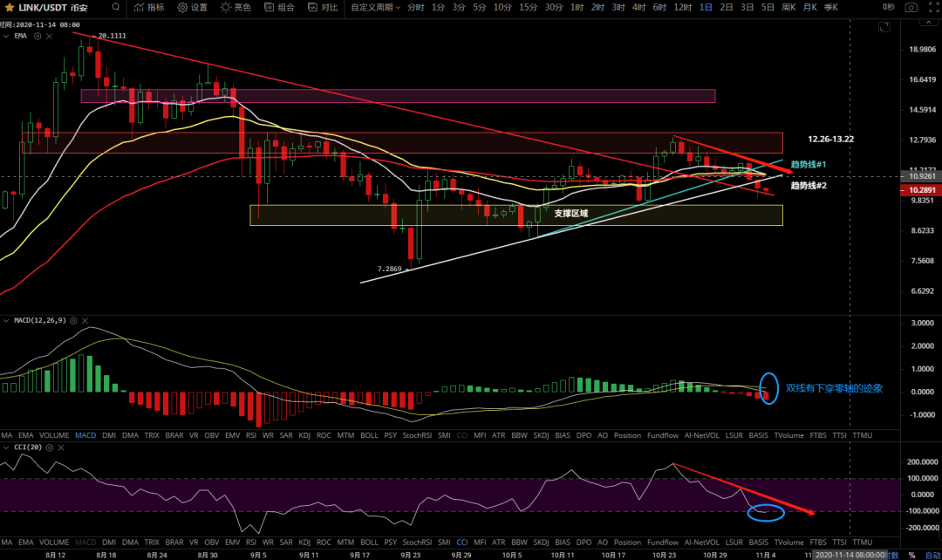This screenshot has height=560, width=942.
Task: Open the 指标 indicators panel
Action: [x=147, y=7]
